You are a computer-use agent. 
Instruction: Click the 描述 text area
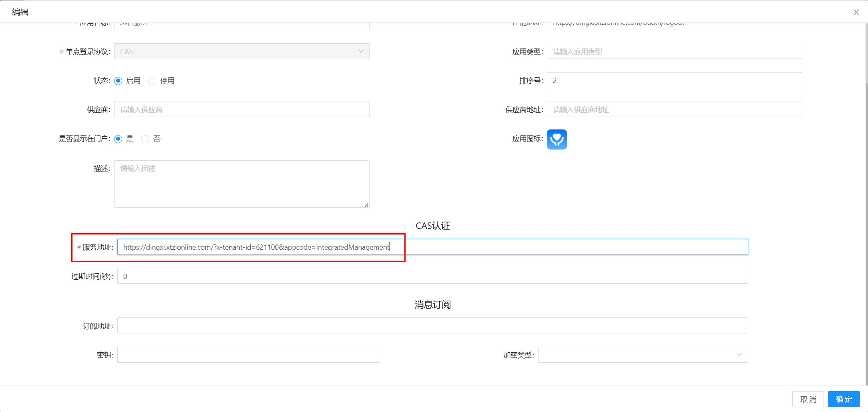tap(241, 184)
